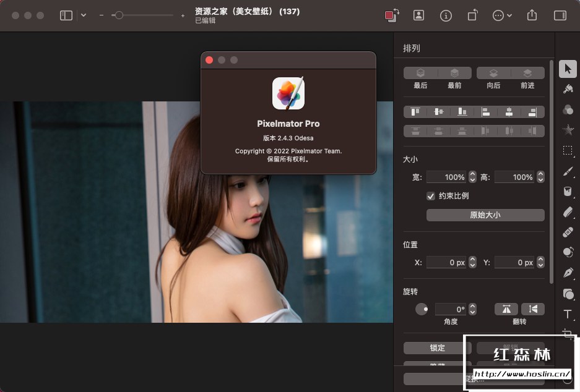The width and height of the screenshot is (580, 392).
Task: Click the foreground color swatch in toolbar
Action: click(389, 15)
